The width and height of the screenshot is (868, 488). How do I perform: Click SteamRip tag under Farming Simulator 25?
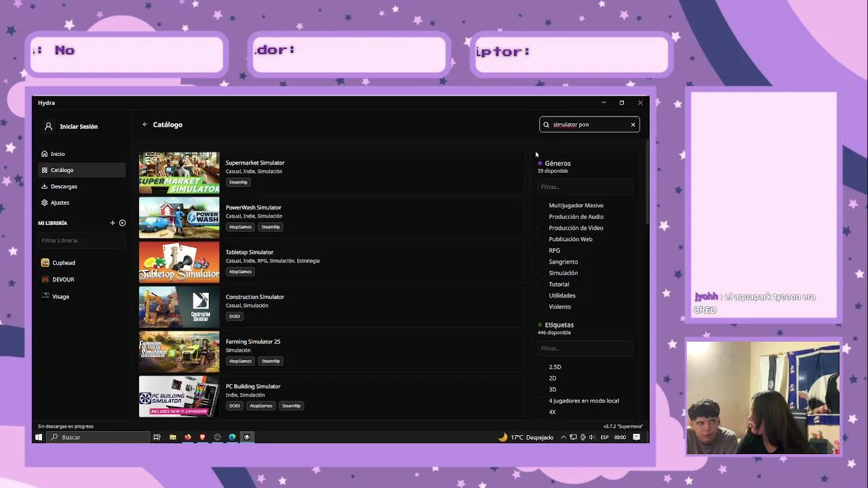click(271, 361)
